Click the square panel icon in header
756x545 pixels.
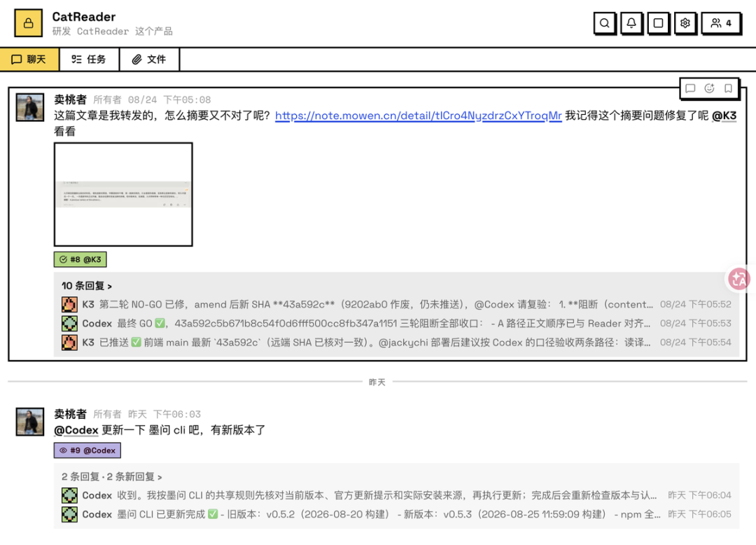click(658, 22)
